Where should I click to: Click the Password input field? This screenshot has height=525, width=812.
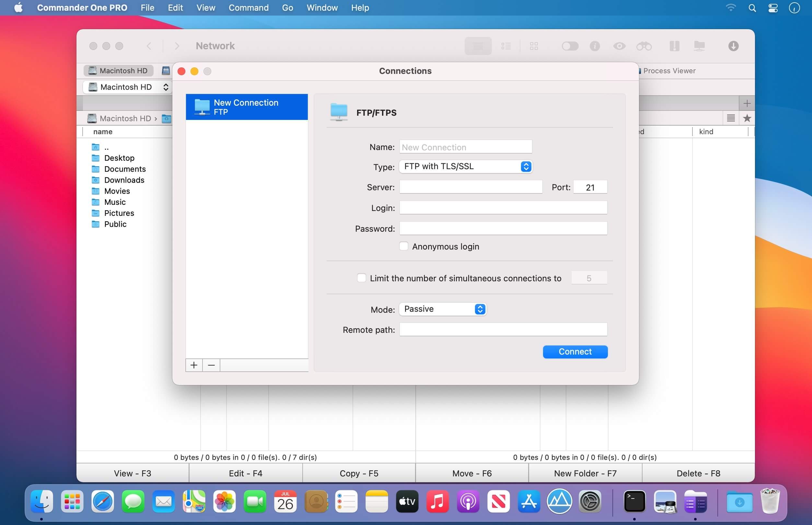(503, 228)
